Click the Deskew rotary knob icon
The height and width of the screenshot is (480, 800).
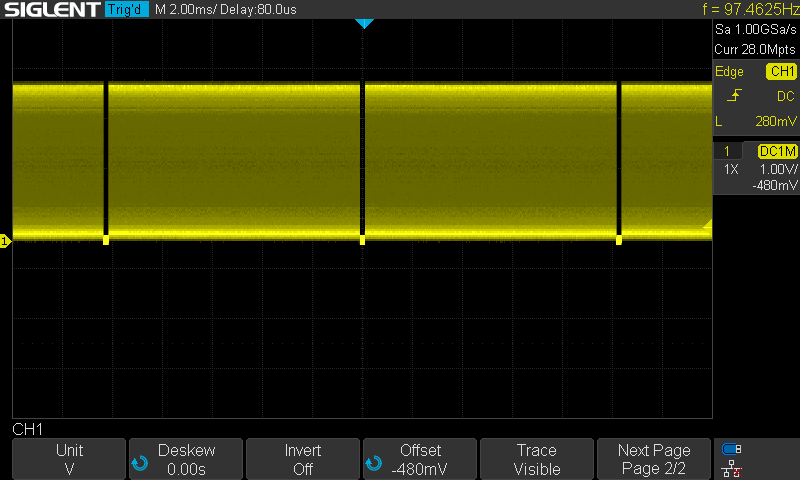point(139,463)
